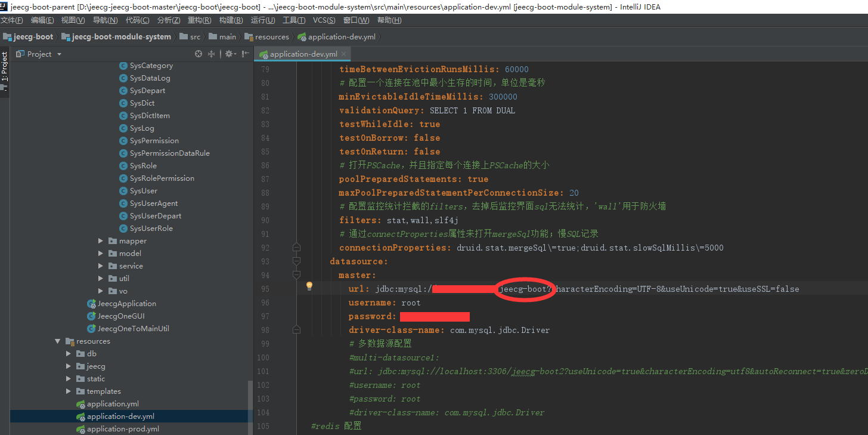Click the yellow intention lightbulb on line 95

click(x=309, y=286)
